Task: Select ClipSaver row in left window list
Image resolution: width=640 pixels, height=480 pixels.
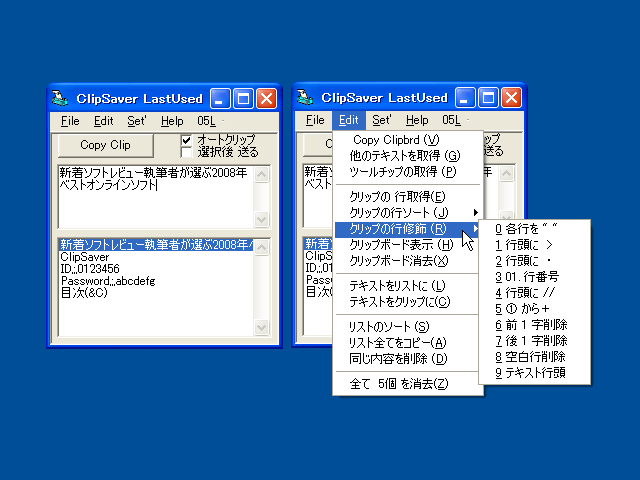Action: [156, 257]
